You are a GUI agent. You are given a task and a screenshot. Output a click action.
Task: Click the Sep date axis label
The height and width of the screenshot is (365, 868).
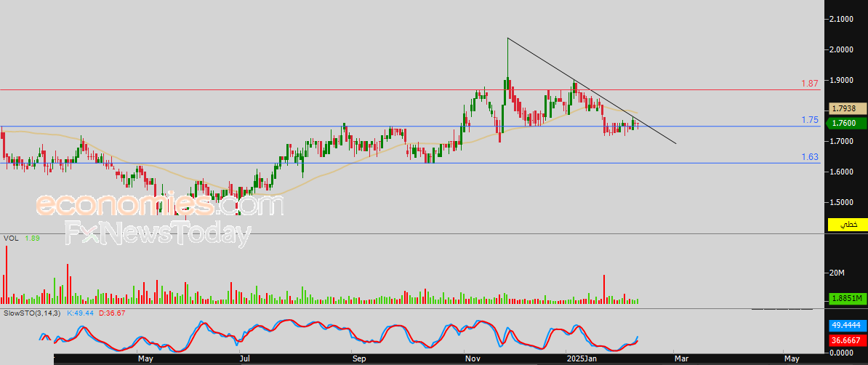pos(358,359)
